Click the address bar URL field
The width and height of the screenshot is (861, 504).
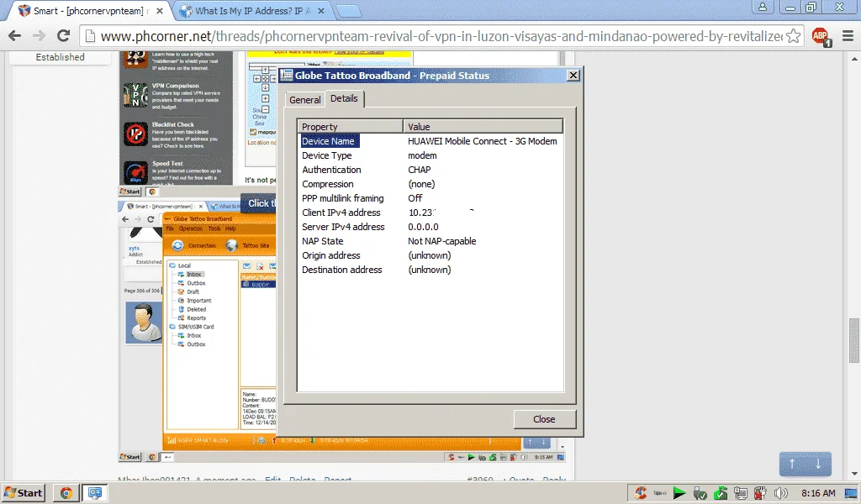click(x=442, y=36)
